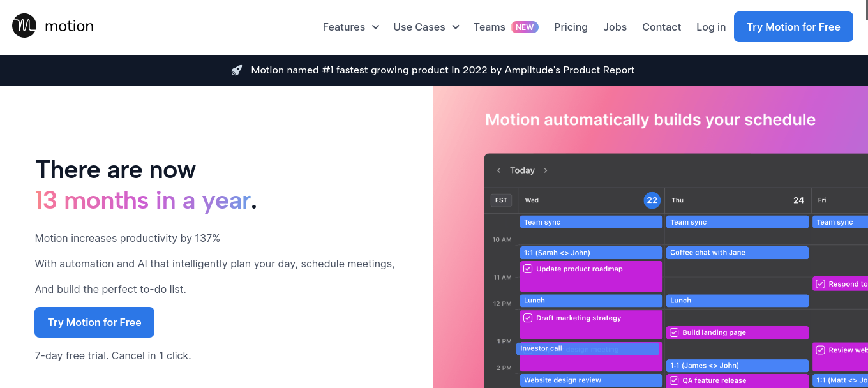Check off Update product roadmap task
The image size is (868, 388).
(528, 269)
